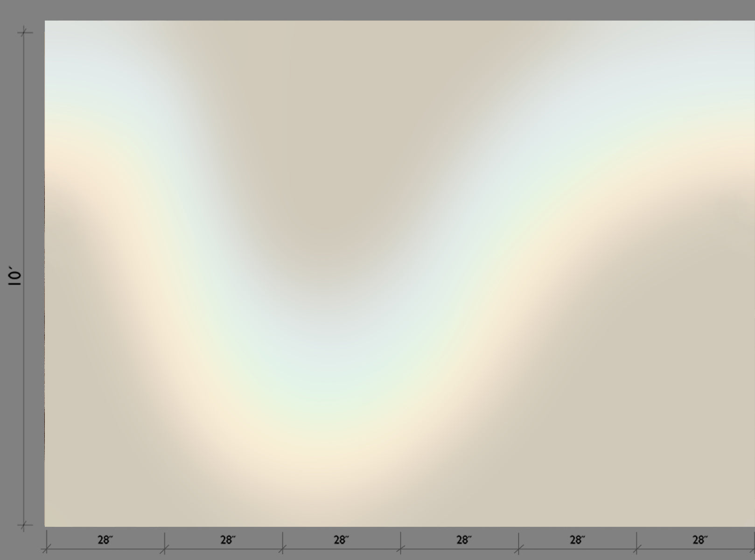Select the fifth 28" dimension label
The width and height of the screenshot is (755, 560).
click(577, 540)
